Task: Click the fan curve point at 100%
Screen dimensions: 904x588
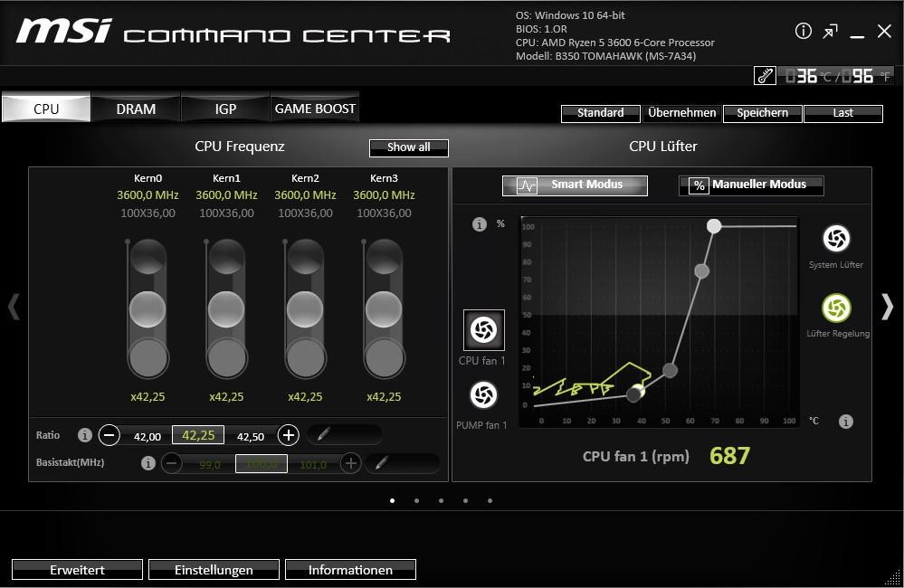Action: (x=714, y=226)
